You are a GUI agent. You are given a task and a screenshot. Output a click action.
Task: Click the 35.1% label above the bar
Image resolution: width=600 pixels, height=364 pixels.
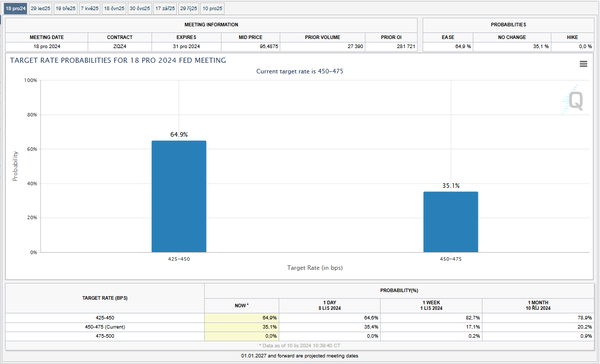(x=451, y=186)
